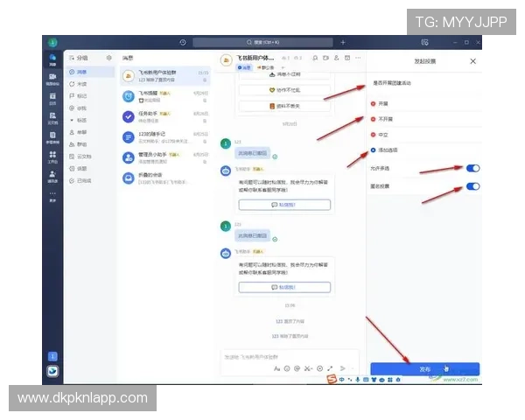
Task: Open the Workplace four-dots sidebar icon
Action: (x=52, y=157)
